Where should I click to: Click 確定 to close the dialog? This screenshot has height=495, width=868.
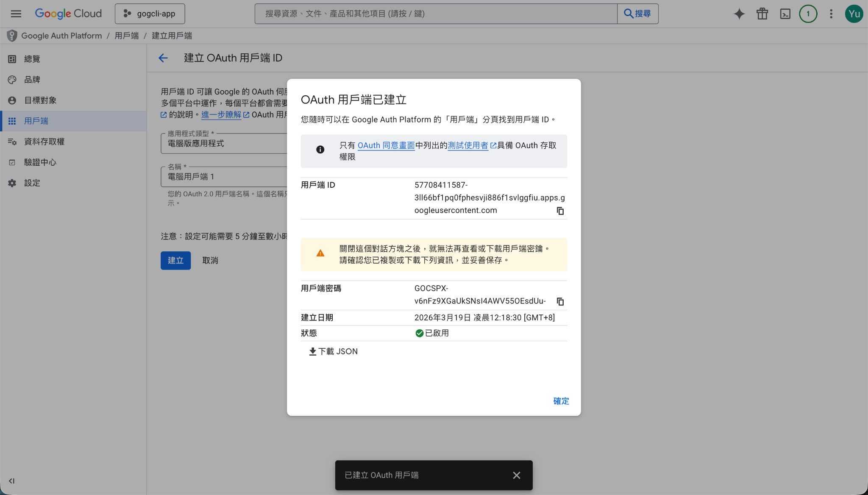click(561, 401)
